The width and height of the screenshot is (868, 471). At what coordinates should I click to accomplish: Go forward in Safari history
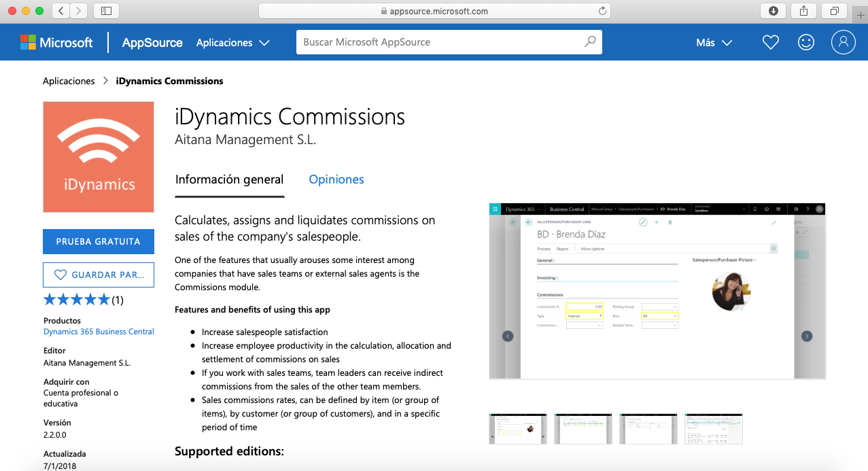tap(79, 11)
